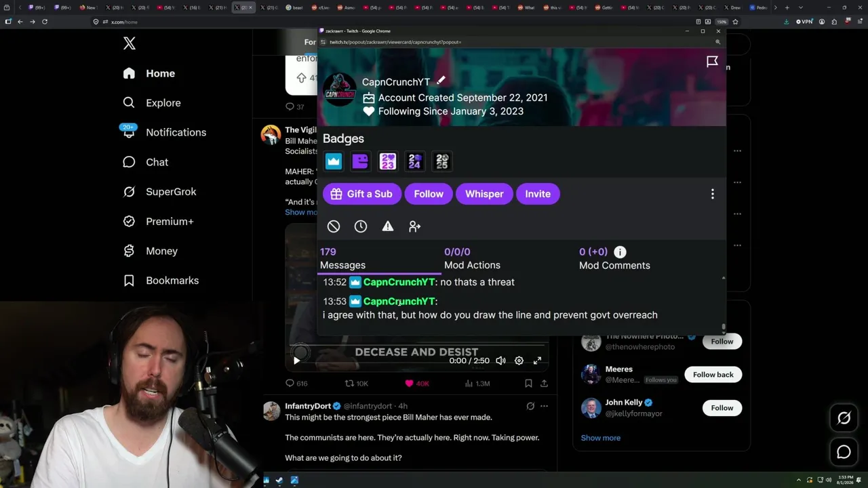This screenshot has width=868, height=488.
Task: Toggle bookmark on the video post
Action: (x=528, y=384)
